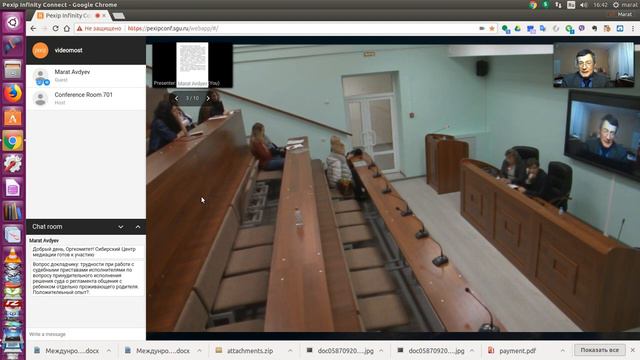Click the 16:42 clock in top panel

pos(600,5)
